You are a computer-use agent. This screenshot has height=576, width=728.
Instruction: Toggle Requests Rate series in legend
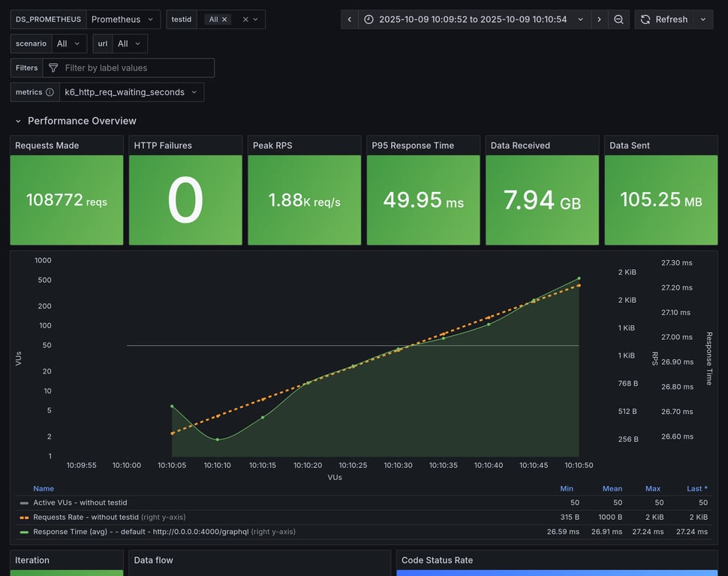tap(86, 517)
